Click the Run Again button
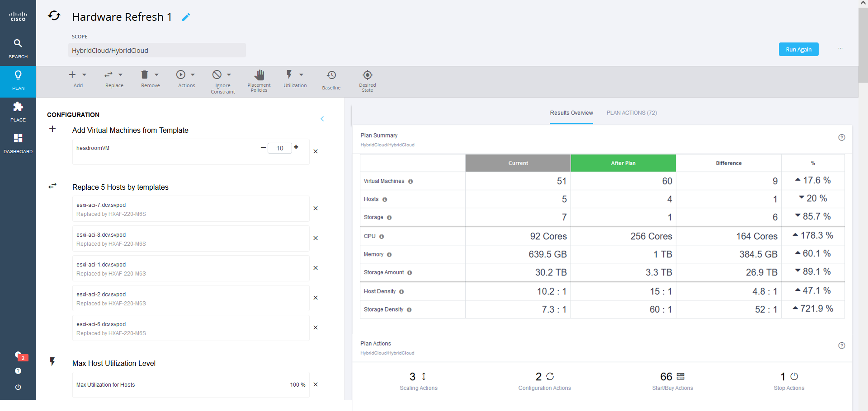 [798, 49]
